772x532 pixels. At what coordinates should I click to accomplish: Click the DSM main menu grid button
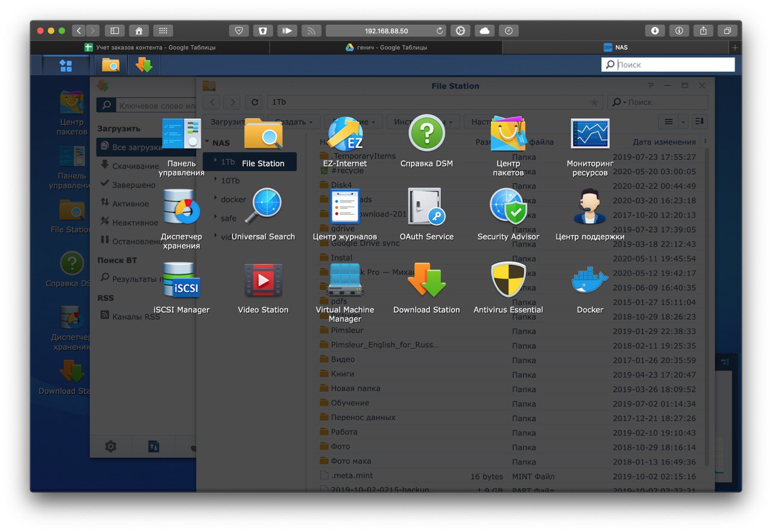click(x=66, y=65)
